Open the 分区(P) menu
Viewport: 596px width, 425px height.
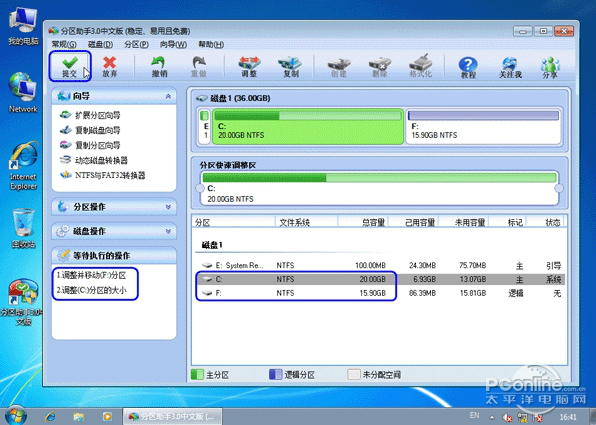[136, 44]
